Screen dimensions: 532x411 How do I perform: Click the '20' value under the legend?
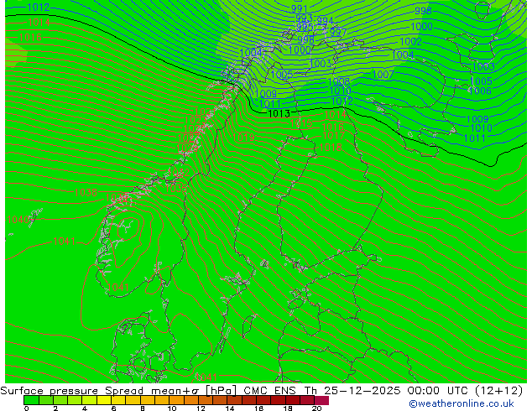click(x=316, y=408)
